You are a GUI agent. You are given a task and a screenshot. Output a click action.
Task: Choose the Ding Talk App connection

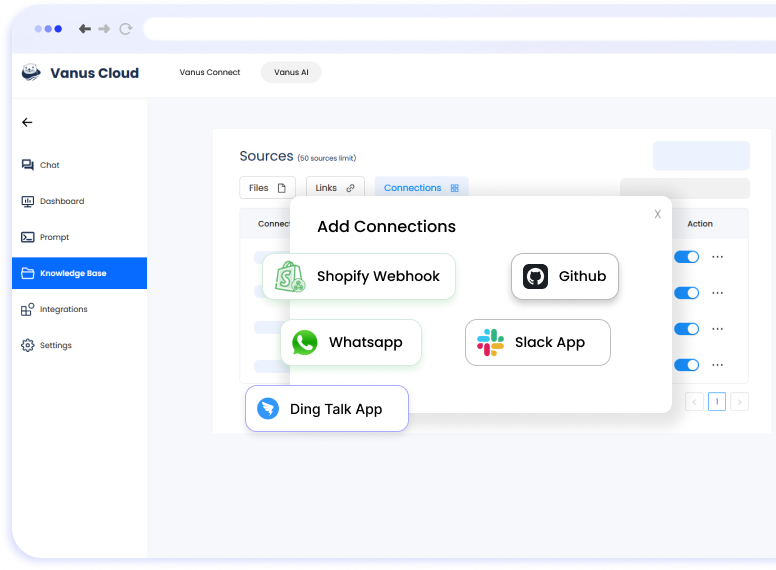(x=327, y=409)
